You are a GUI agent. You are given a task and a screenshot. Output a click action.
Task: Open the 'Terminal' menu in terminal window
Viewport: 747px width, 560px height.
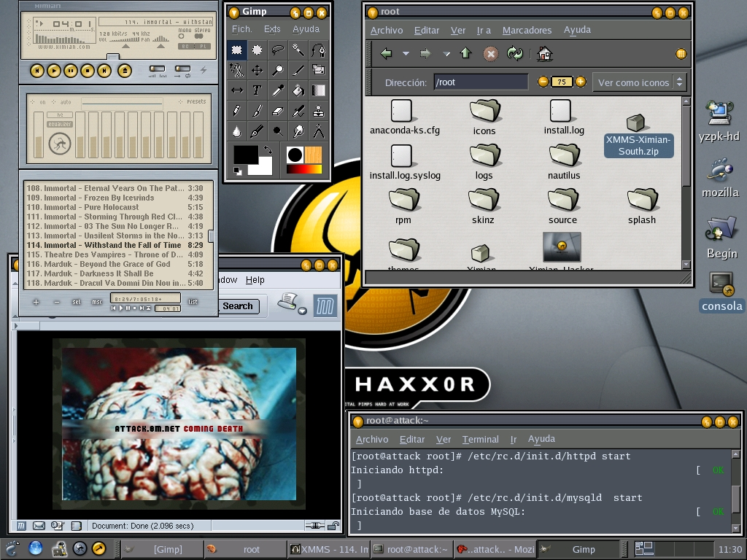pyautogui.click(x=480, y=439)
